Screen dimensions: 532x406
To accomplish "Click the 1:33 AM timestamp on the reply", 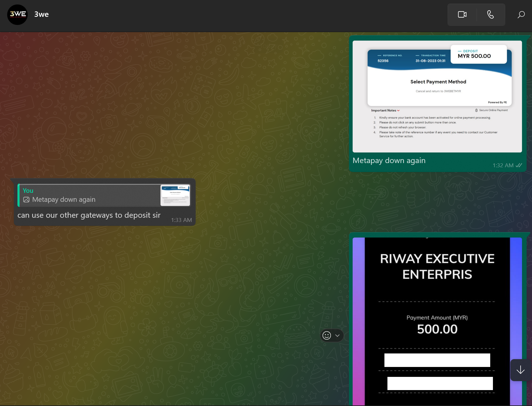I will [x=181, y=220].
